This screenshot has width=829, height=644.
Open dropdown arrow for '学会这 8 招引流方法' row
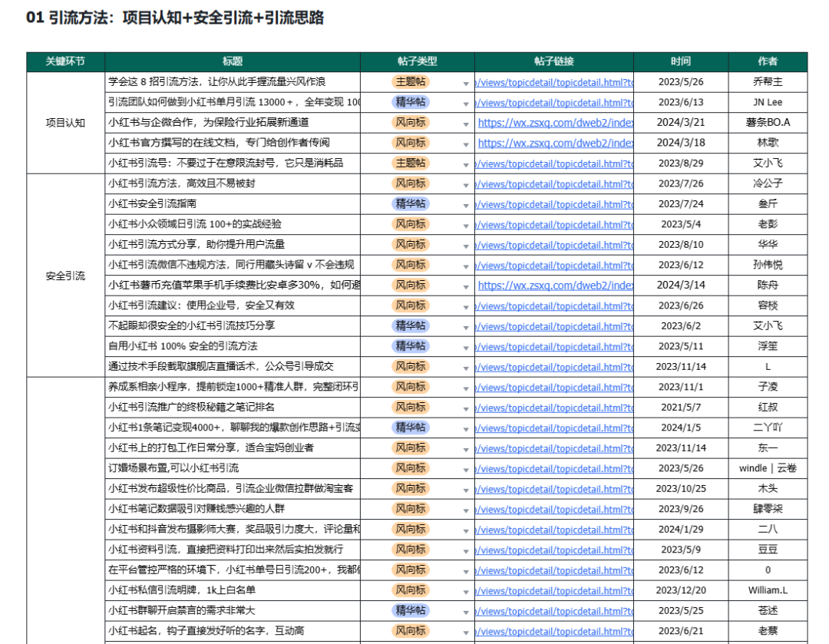point(466,84)
